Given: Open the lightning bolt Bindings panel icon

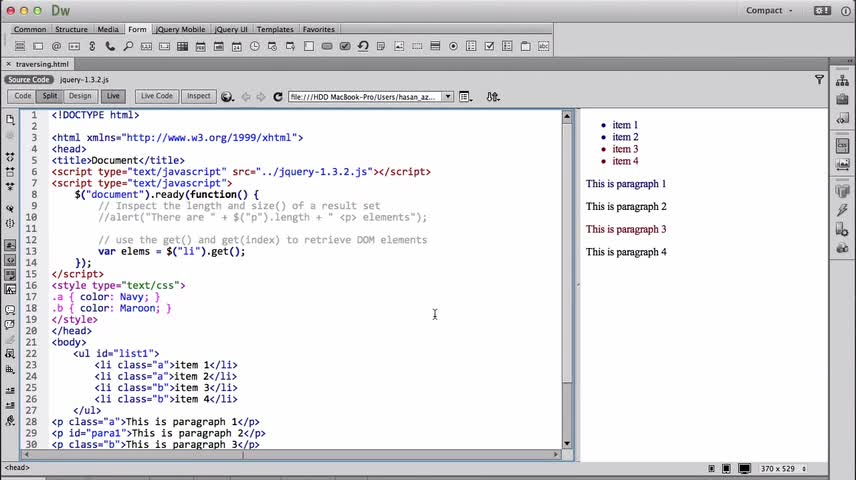Looking at the screenshot, I should 842,210.
